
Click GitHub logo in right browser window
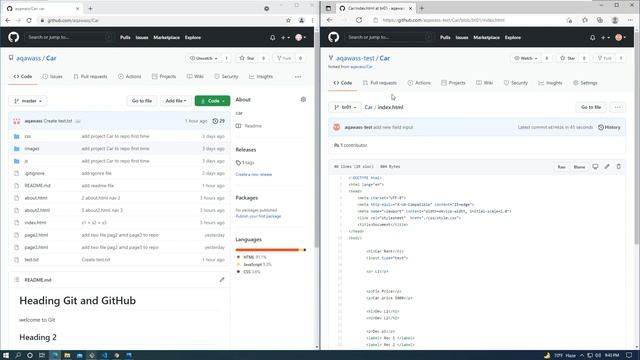click(x=333, y=37)
